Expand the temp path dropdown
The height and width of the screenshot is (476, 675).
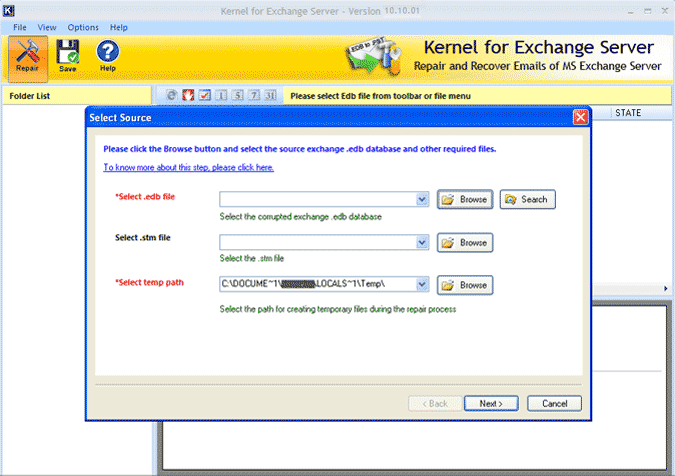[x=422, y=284]
